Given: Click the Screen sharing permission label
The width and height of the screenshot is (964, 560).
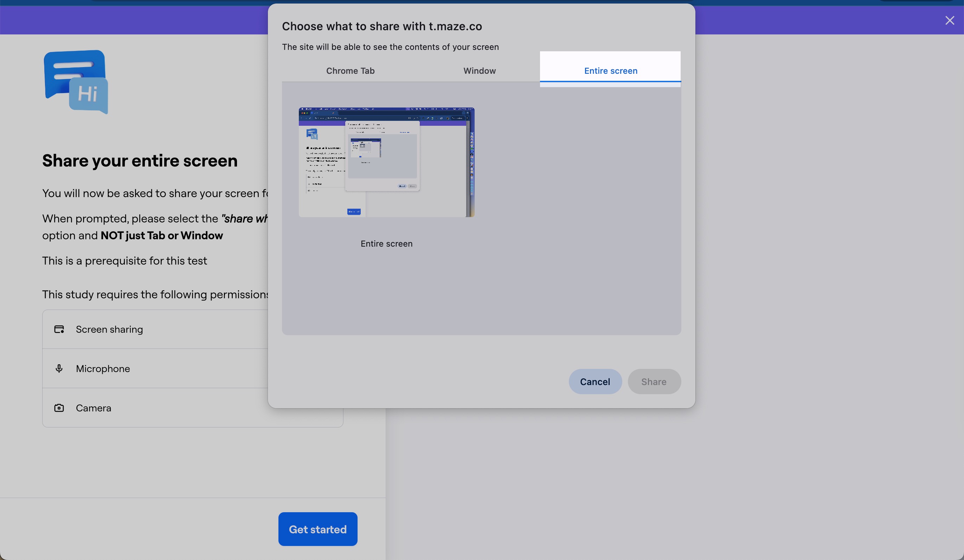Looking at the screenshot, I should (109, 329).
